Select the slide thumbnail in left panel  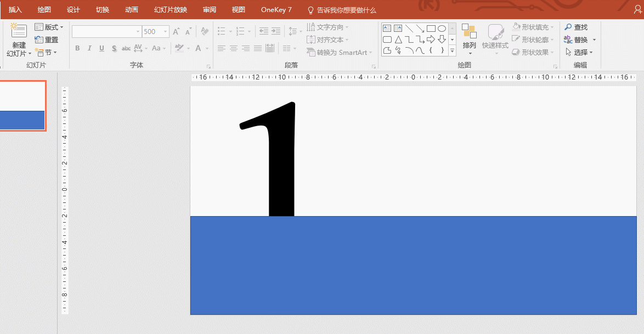click(22, 106)
